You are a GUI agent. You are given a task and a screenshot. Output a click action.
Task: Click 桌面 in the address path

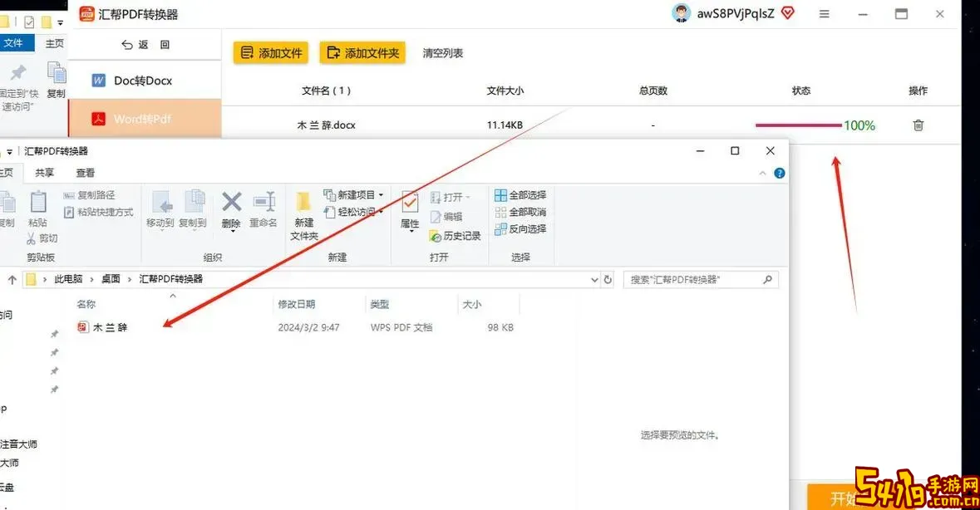click(x=111, y=279)
